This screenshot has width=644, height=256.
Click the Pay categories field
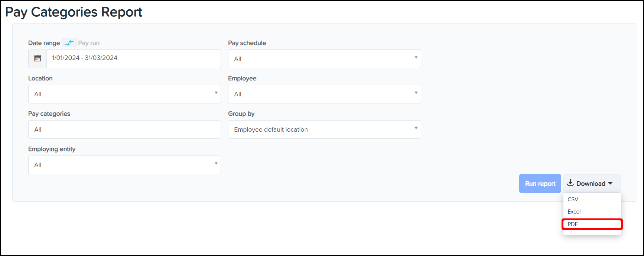pyautogui.click(x=124, y=129)
